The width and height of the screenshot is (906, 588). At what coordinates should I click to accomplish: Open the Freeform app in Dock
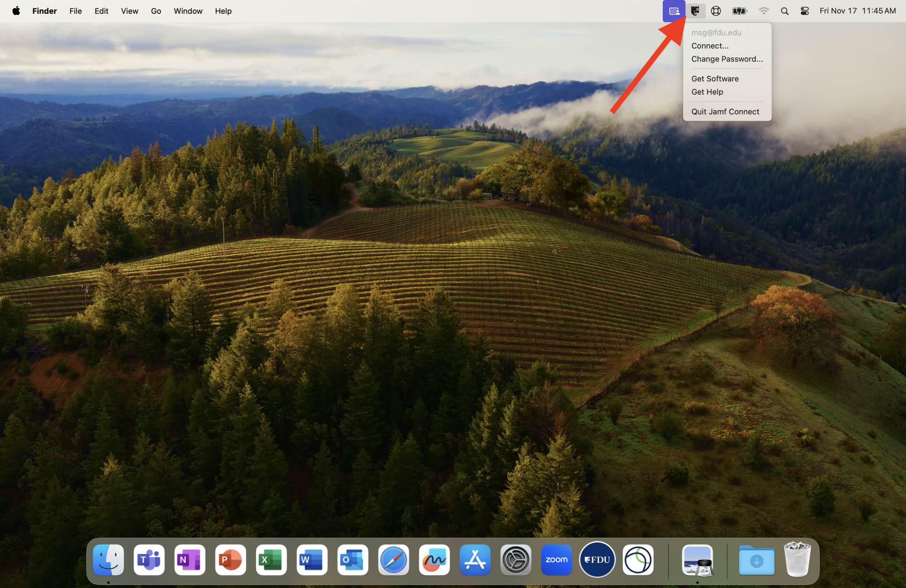point(434,560)
